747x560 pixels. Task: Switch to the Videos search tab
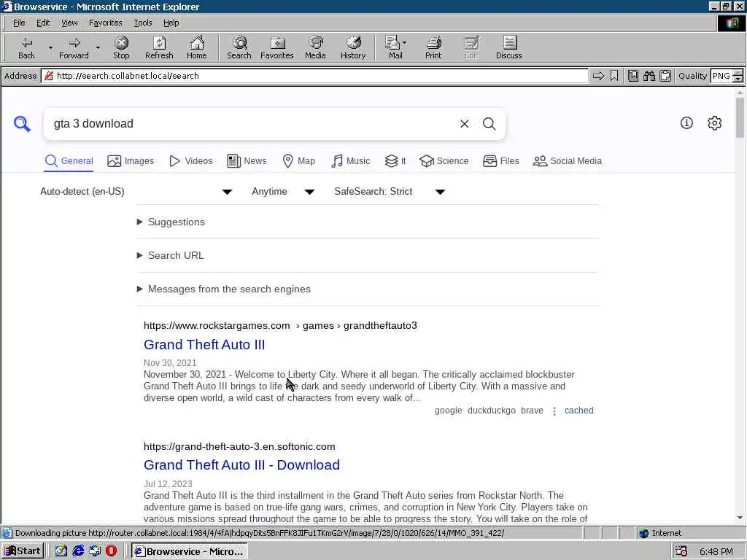[x=191, y=161]
